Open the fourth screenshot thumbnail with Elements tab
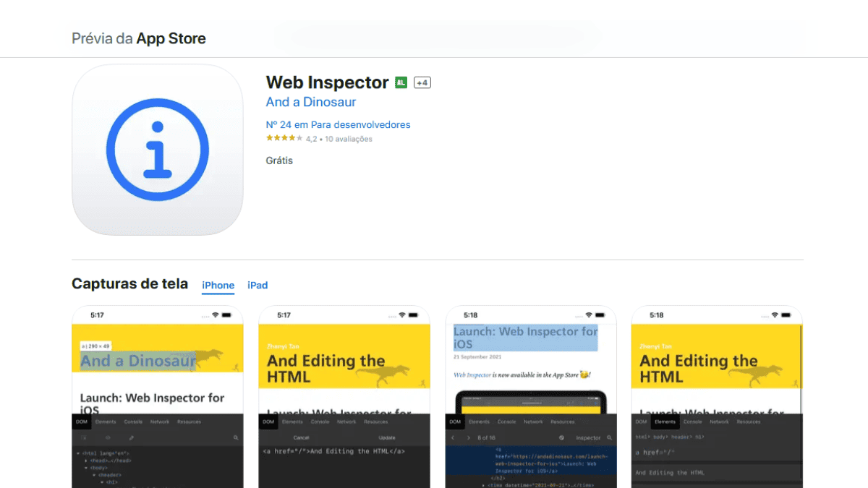868x488 pixels. click(717, 396)
